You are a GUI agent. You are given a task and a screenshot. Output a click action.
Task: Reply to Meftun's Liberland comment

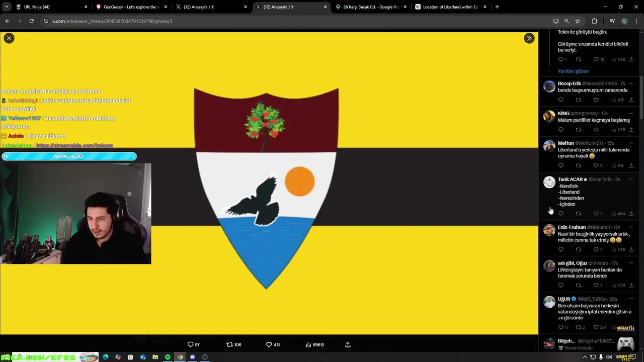click(x=561, y=165)
